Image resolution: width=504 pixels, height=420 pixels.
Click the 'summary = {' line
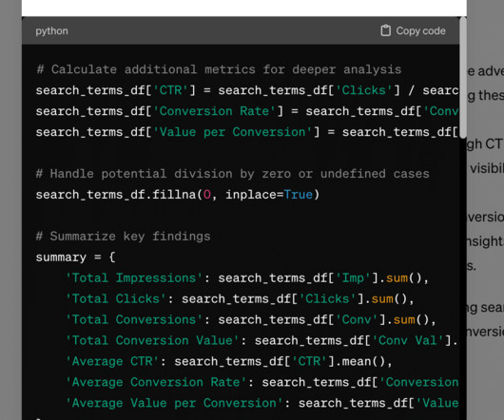coord(75,258)
